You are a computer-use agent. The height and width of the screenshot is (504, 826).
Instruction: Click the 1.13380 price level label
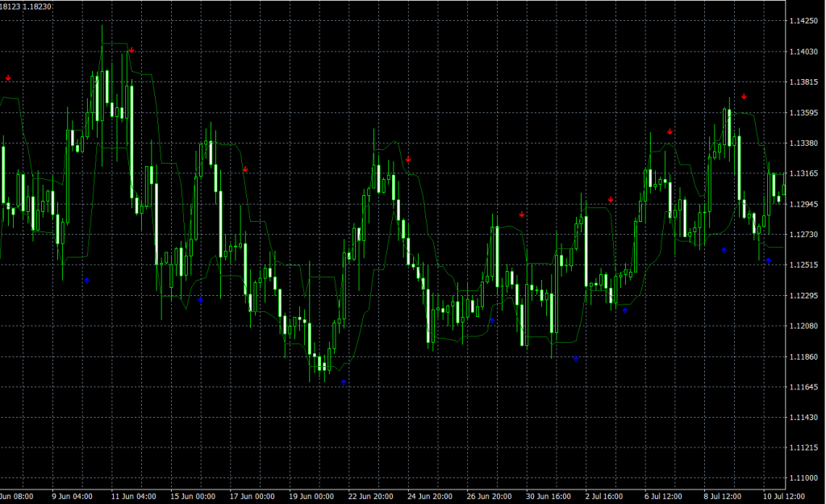[x=803, y=144]
